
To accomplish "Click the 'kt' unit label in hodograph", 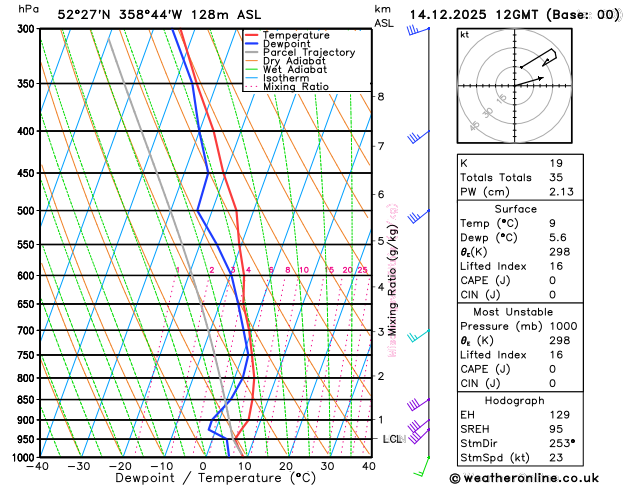I will click(465, 35).
